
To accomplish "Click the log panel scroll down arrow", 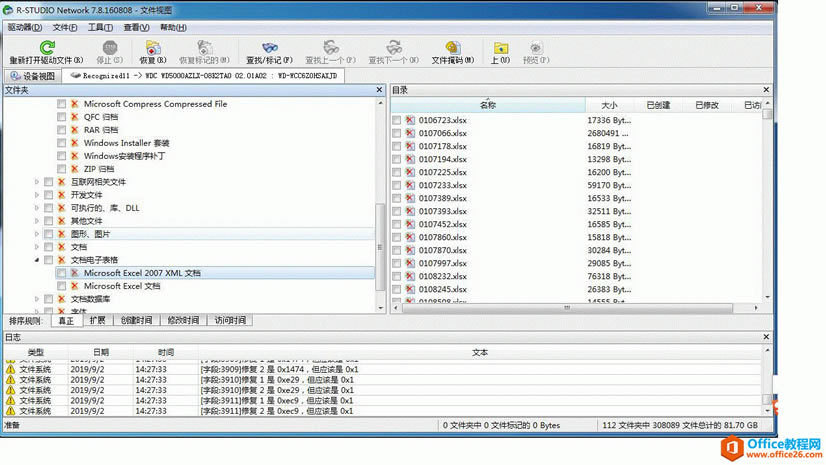I will click(767, 411).
